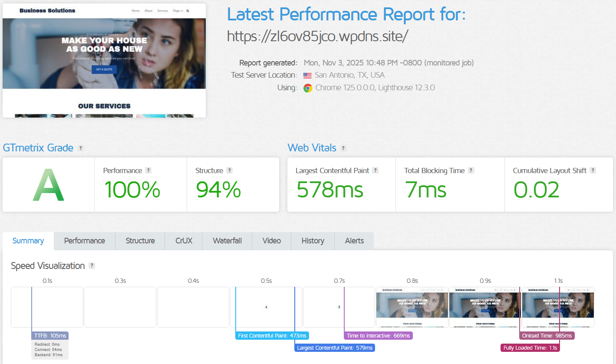Click the 0.5s filmstrip frame

click(266, 307)
